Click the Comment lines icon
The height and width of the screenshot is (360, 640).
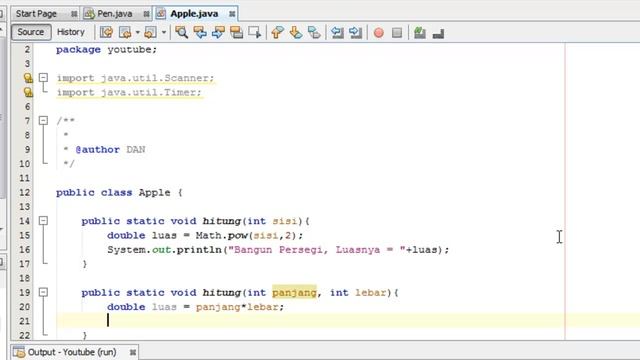tap(420, 32)
